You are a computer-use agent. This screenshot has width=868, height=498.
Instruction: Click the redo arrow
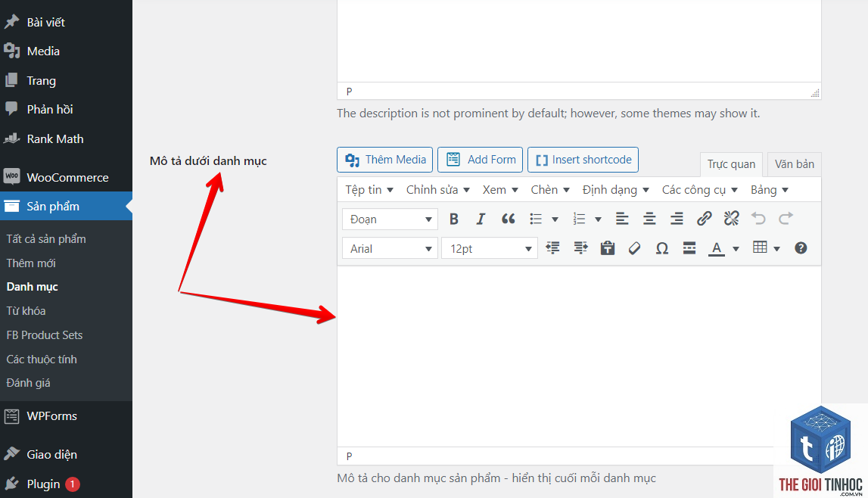tap(786, 219)
